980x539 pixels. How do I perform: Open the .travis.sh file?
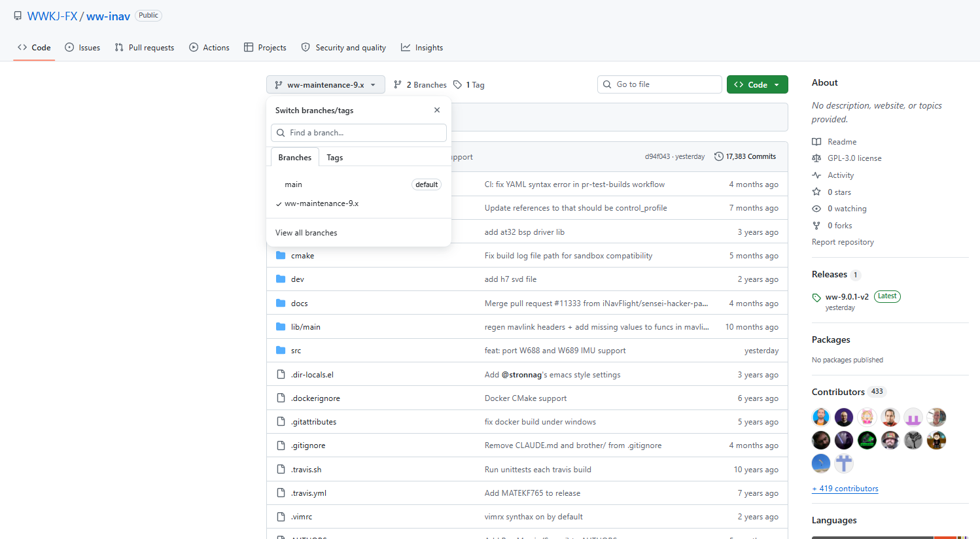[306, 470]
